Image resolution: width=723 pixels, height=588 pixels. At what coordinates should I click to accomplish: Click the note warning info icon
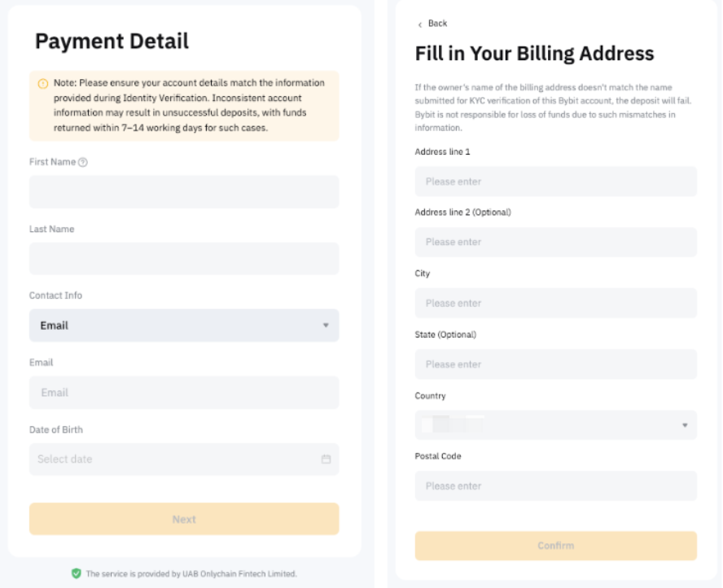click(43, 84)
